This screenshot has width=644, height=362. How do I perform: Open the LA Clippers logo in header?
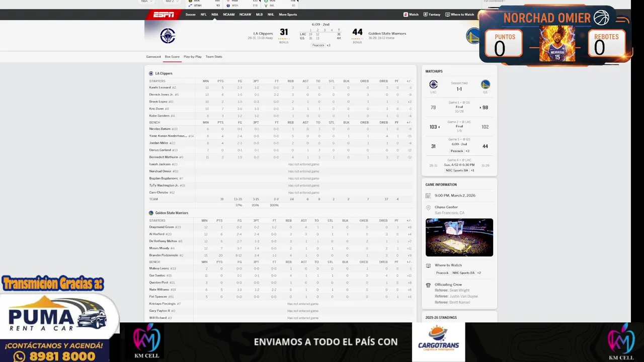(168, 36)
